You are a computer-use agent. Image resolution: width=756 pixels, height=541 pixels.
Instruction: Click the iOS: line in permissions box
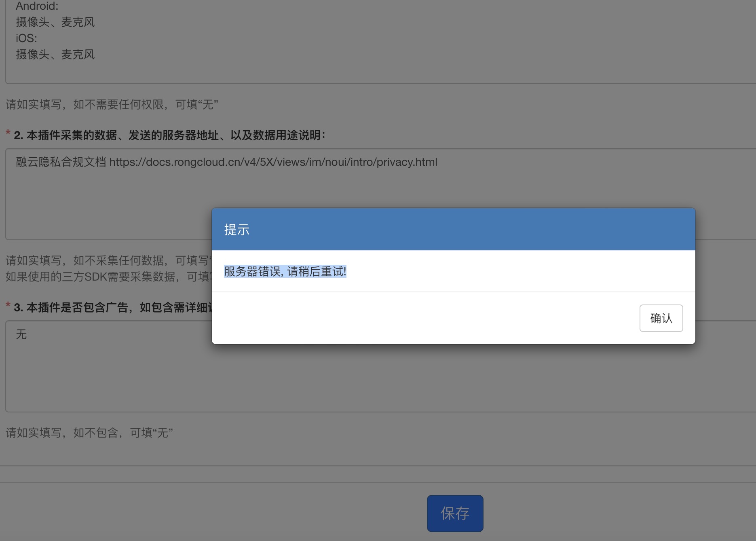27,38
